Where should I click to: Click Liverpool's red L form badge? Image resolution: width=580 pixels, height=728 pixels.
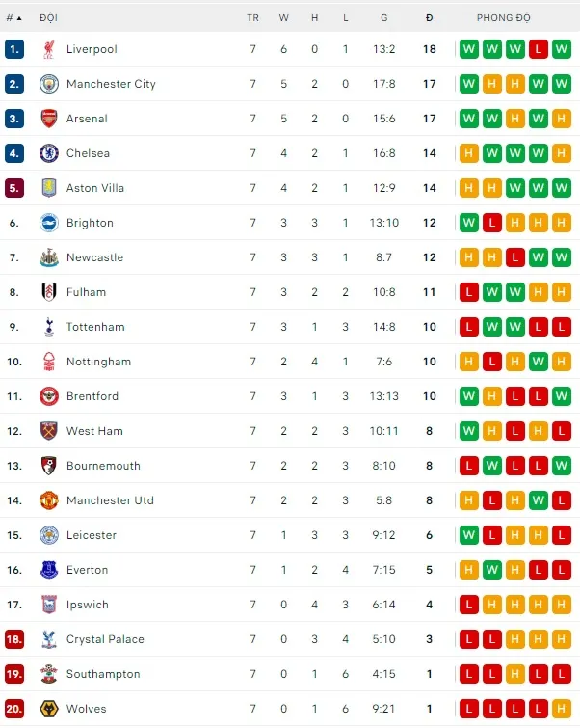click(x=540, y=49)
